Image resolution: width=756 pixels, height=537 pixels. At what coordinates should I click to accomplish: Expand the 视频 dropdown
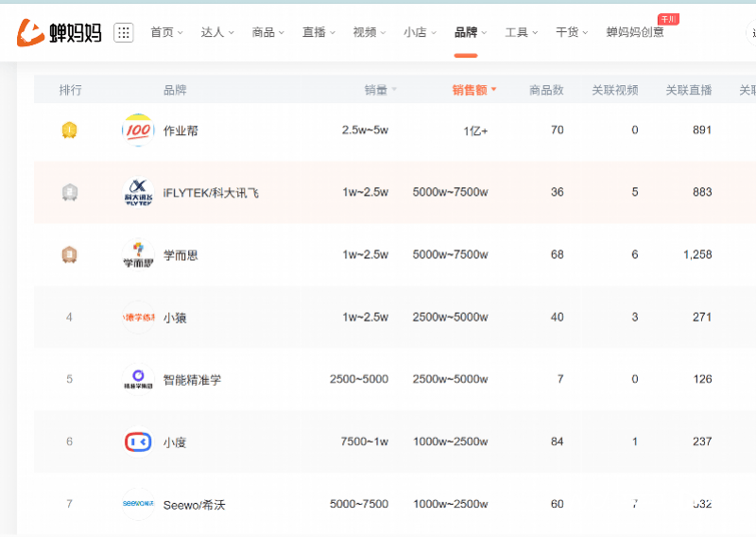[369, 32]
